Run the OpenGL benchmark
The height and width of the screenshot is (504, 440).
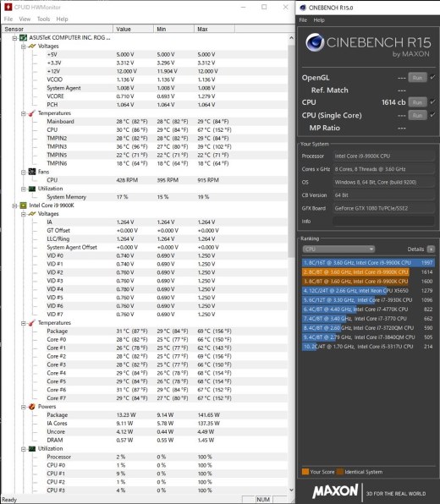tap(417, 78)
